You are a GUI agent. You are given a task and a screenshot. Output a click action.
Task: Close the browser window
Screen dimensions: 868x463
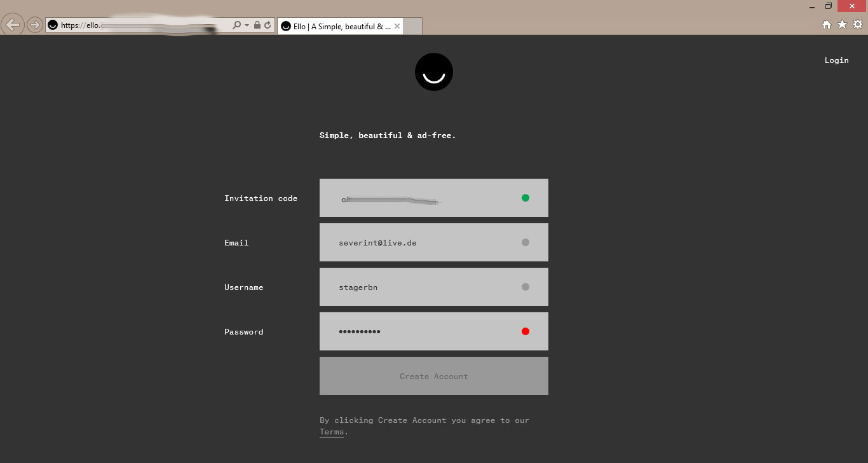pyautogui.click(x=852, y=6)
